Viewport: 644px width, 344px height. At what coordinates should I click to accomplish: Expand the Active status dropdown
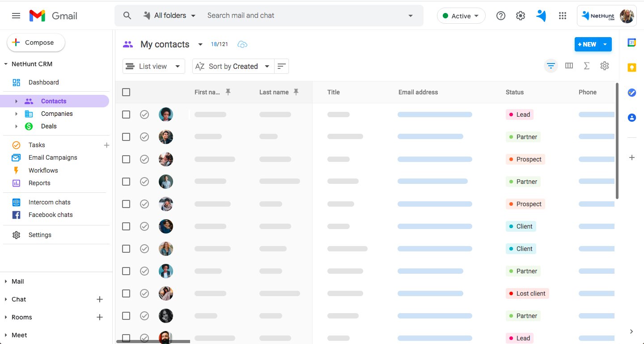[x=461, y=16]
